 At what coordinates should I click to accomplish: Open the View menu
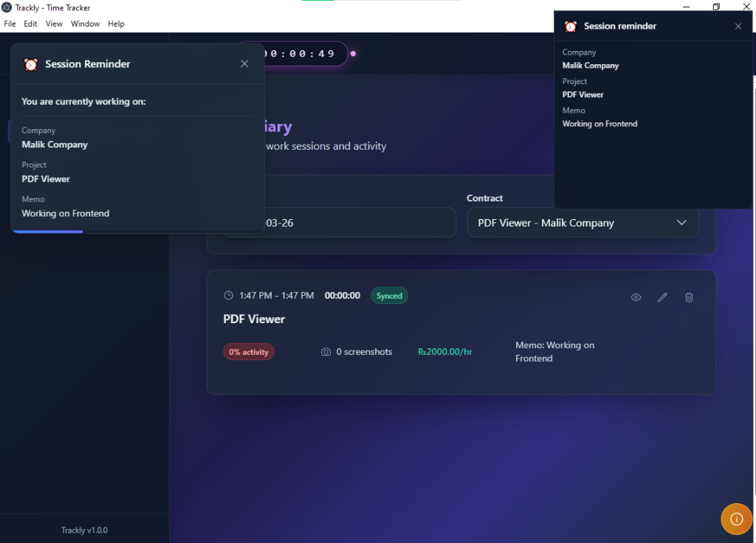[x=54, y=24]
